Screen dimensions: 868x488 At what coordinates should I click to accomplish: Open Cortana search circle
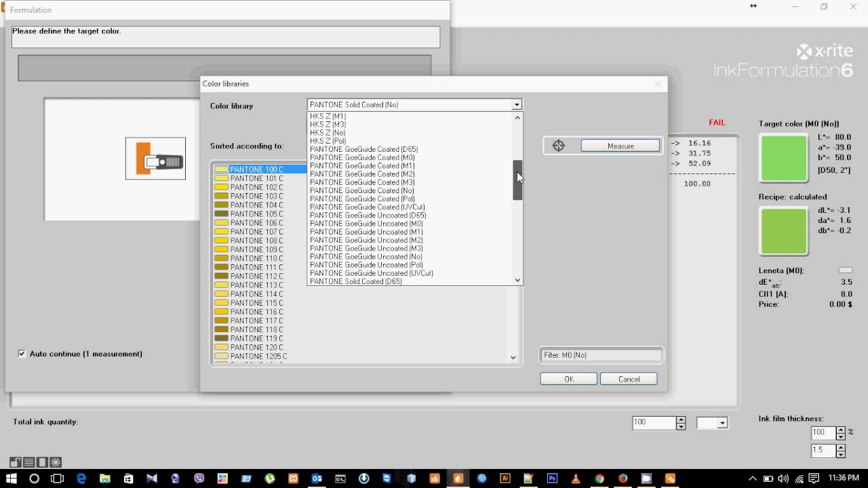point(35,479)
